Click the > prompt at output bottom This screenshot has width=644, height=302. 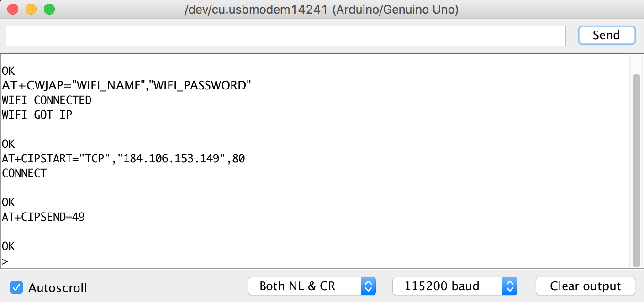(x=5, y=262)
